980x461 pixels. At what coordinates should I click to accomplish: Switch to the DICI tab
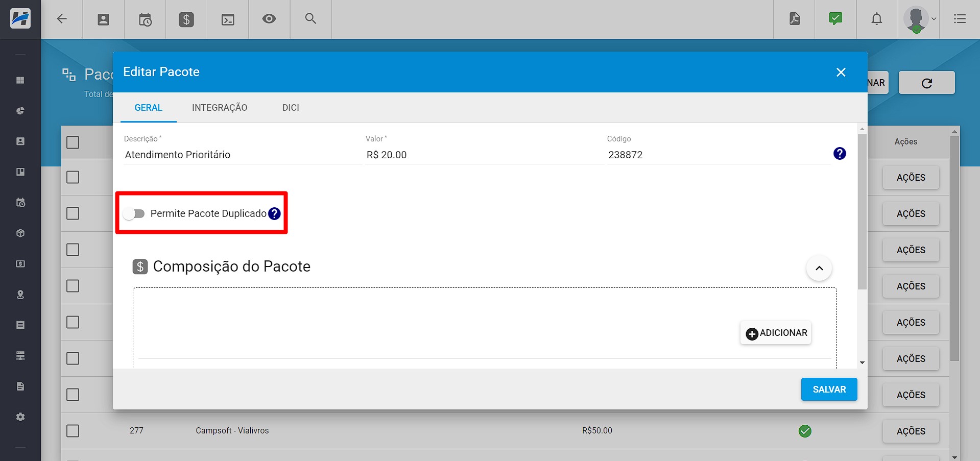click(x=291, y=108)
